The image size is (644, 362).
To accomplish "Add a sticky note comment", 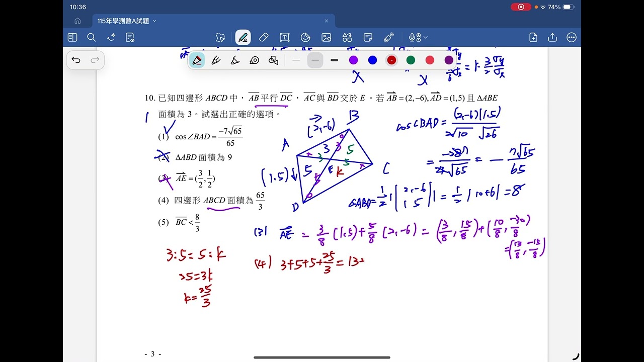I will [368, 37].
